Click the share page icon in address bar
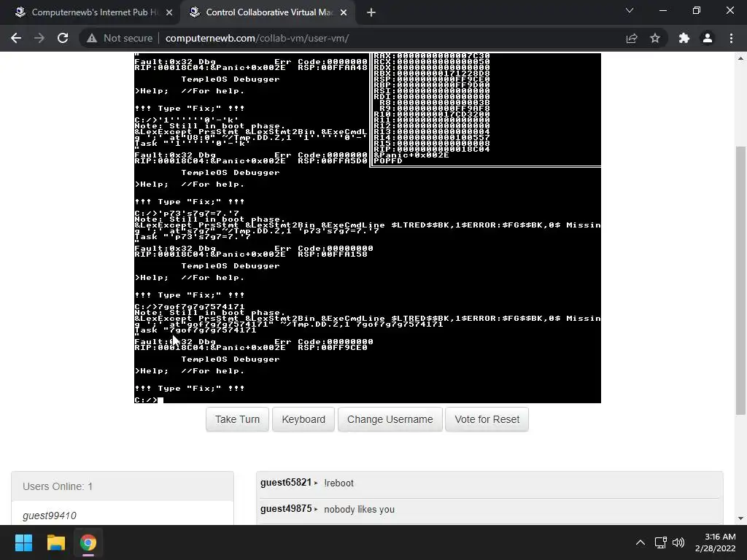The image size is (747, 560). 632,38
